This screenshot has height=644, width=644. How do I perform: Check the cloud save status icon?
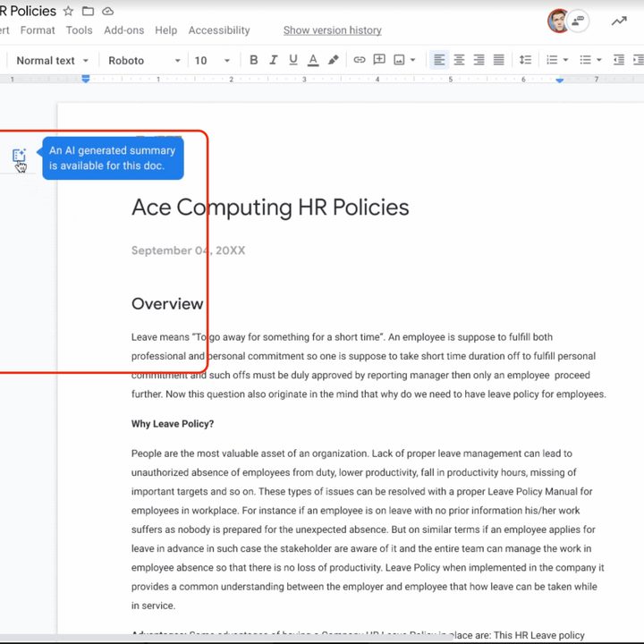pyautogui.click(x=107, y=11)
